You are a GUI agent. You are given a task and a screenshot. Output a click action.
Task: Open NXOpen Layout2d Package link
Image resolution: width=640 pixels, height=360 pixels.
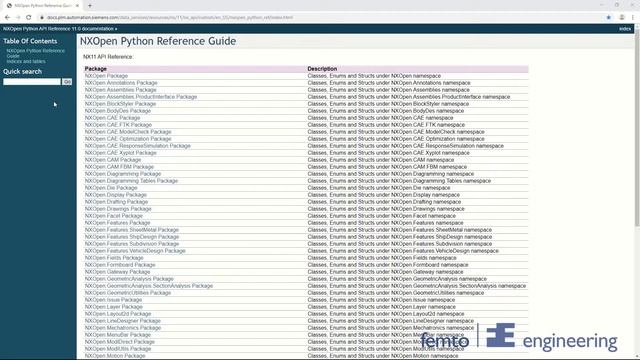click(118, 313)
